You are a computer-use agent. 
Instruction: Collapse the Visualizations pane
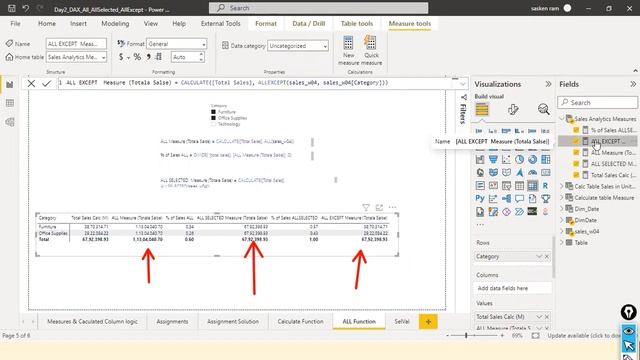[x=548, y=84]
